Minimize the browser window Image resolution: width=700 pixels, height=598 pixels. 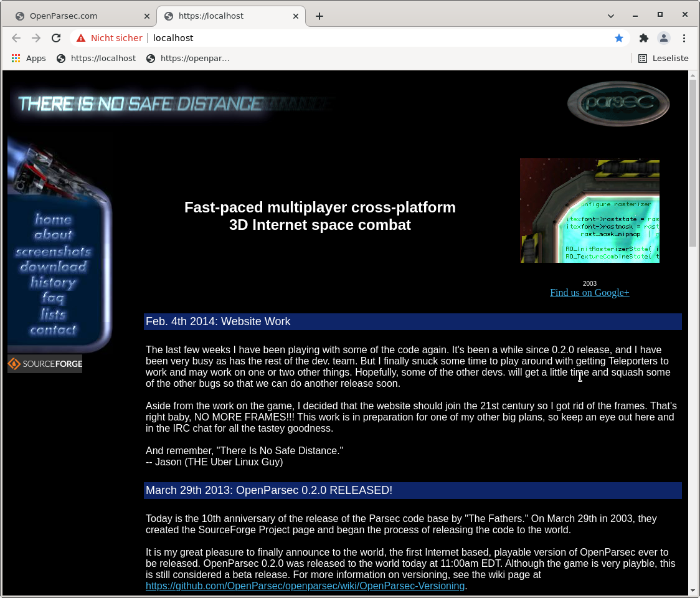click(x=635, y=16)
